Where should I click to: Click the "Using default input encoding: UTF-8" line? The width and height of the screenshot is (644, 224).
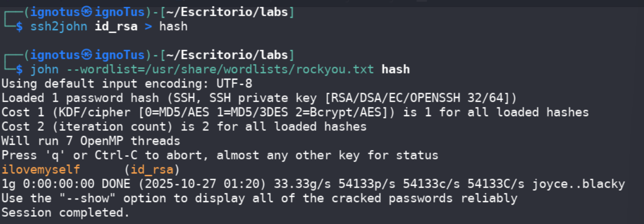tap(127, 83)
